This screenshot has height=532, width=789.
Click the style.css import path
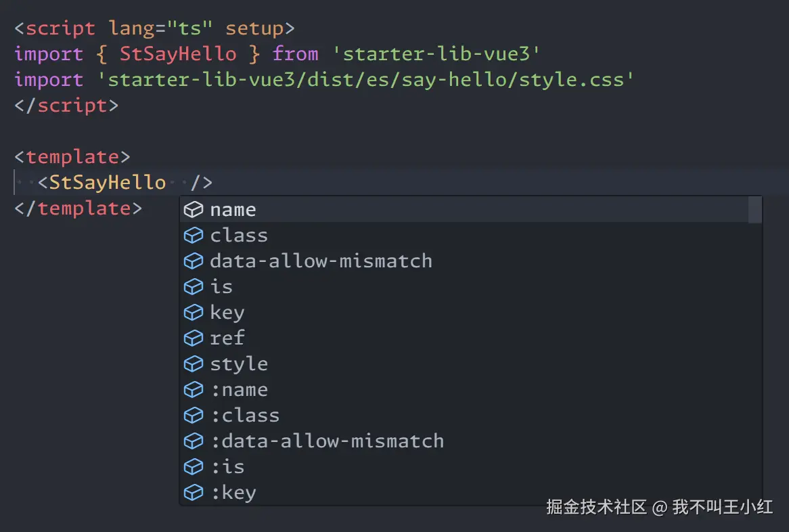coord(365,80)
